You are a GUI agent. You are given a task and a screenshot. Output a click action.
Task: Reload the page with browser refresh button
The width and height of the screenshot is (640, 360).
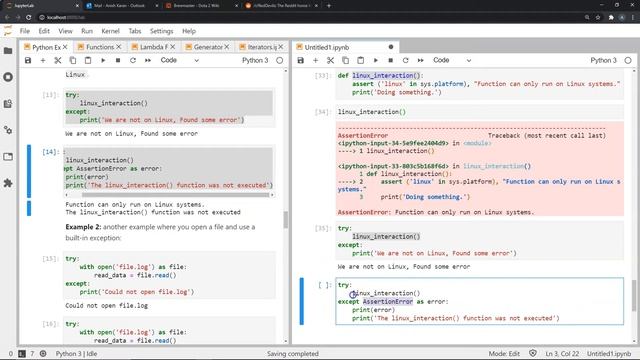coord(29,18)
